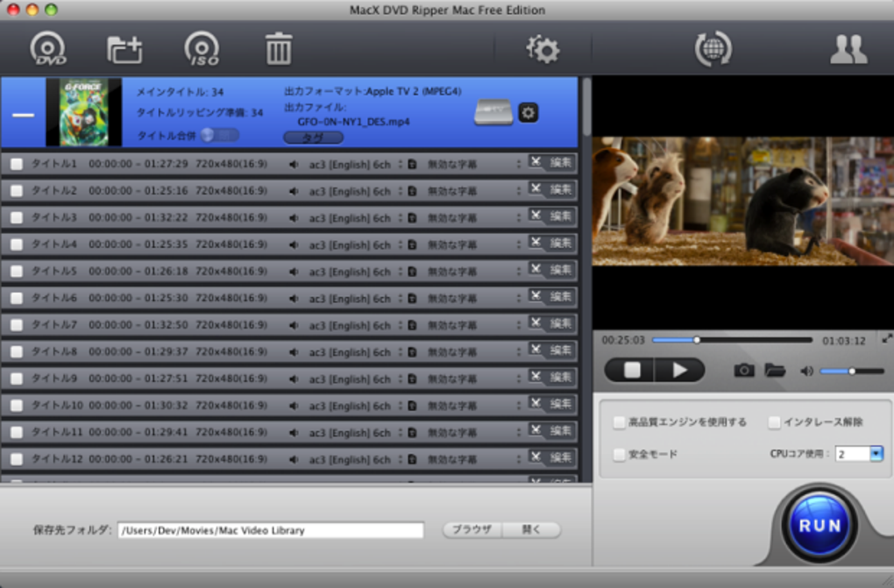The height and width of the screenshot is (588, 894).
Task: Open the add folder icon
Action: tap(124, 50)
